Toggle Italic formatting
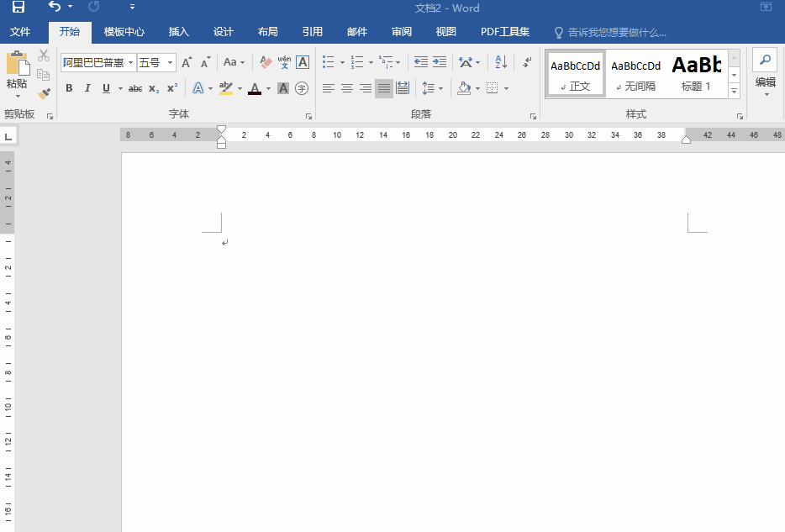 [87, 88]
